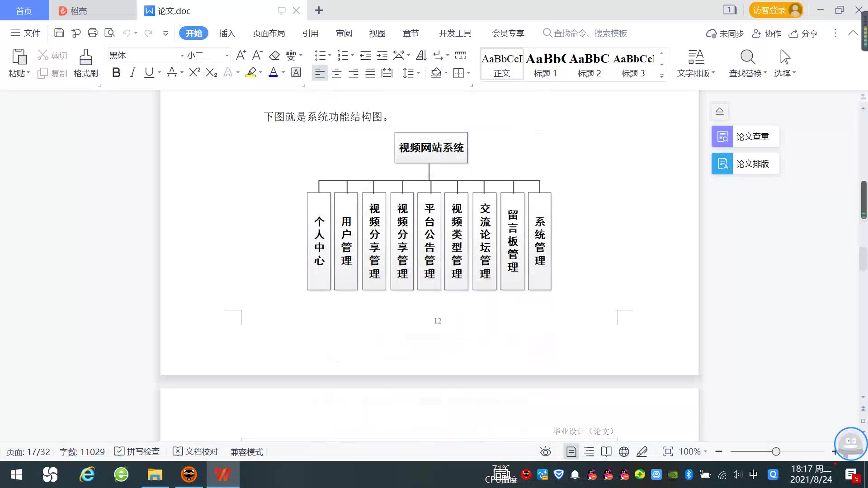Image resolution: width=868 pixels, height=488 pixels.
Task: Open WPS Office from the taskbar
Action: click(223, 474)
